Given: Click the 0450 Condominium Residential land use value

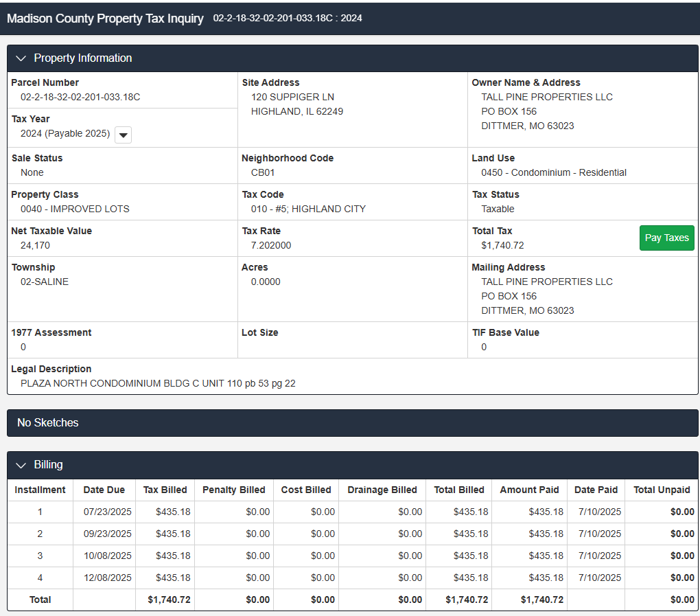Looking at the screenshot, I should coord(553,172).
